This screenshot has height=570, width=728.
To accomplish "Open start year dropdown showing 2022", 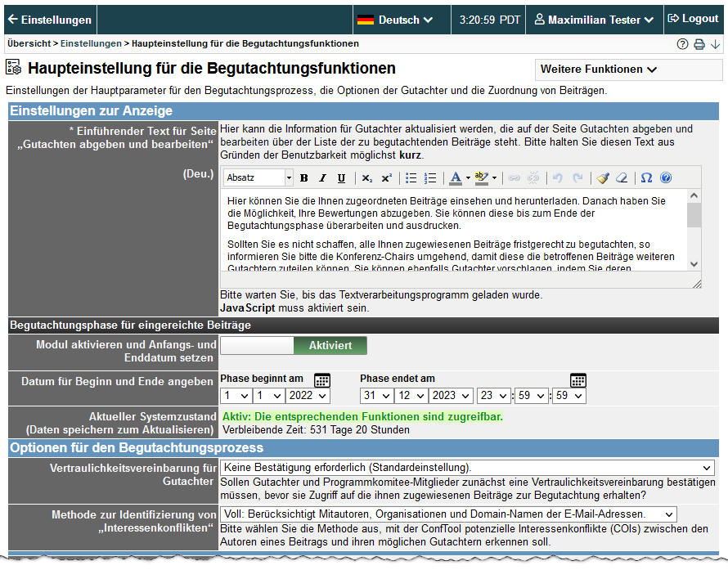I will [x=308, y=396].
